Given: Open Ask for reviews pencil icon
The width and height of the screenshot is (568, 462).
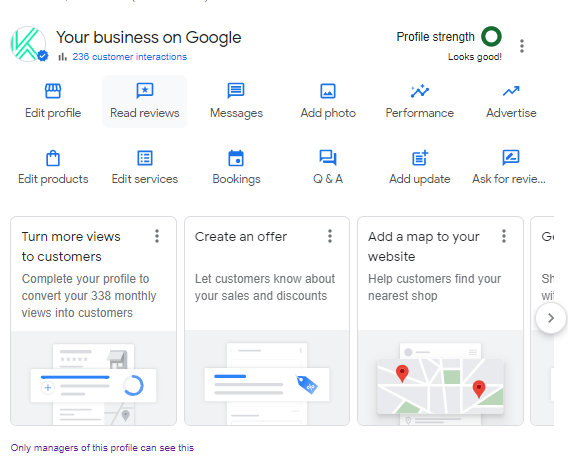Looking at the screenshot, I should point(511,158).
